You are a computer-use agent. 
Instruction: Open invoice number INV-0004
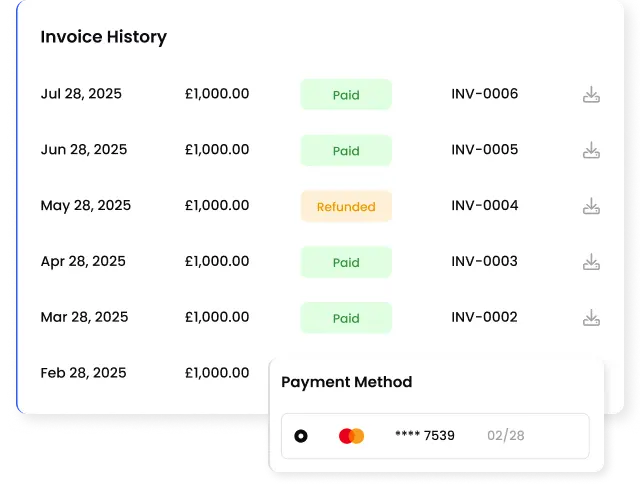coord(484,206)
